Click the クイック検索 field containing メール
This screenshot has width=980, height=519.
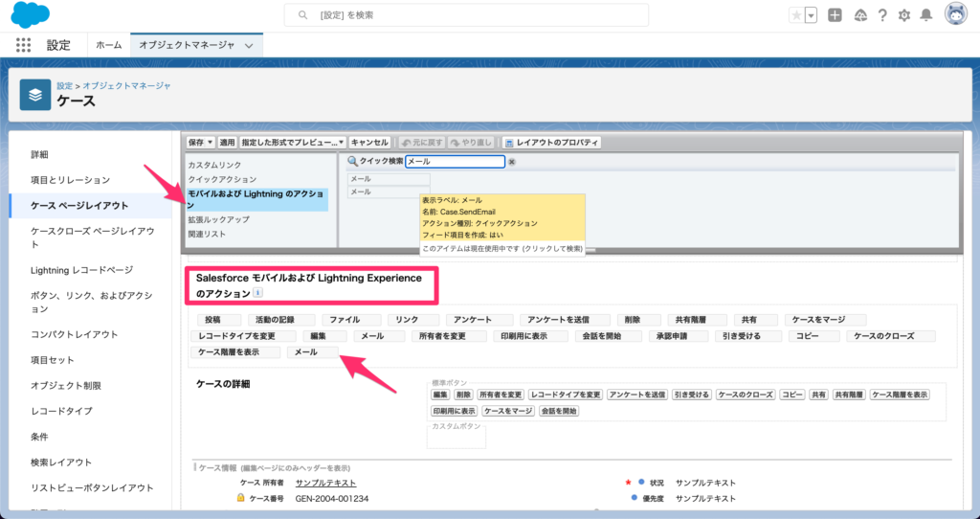(x=455, y=161)
